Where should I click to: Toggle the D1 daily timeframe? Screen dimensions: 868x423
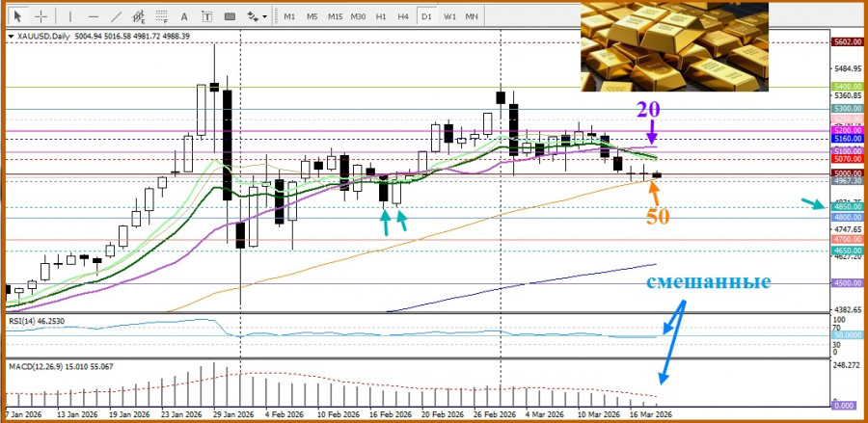[x=425, y=16]
